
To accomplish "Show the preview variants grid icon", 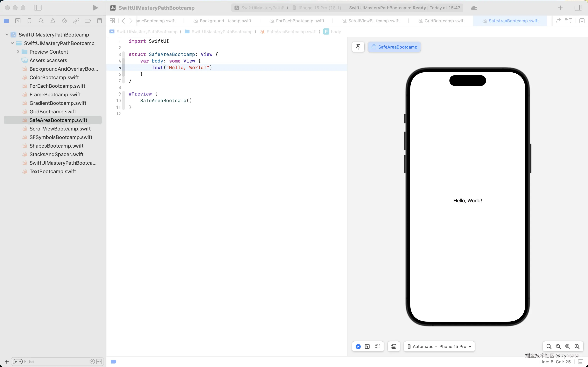I will tap(378, 346).
